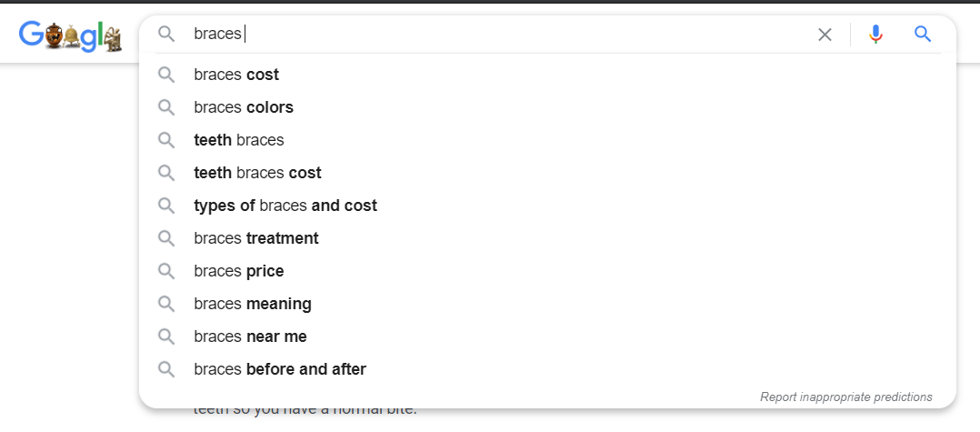Select the 'braces treatment' suggestion
This screenshot has width=980, height=432.
tap(256, 238)
